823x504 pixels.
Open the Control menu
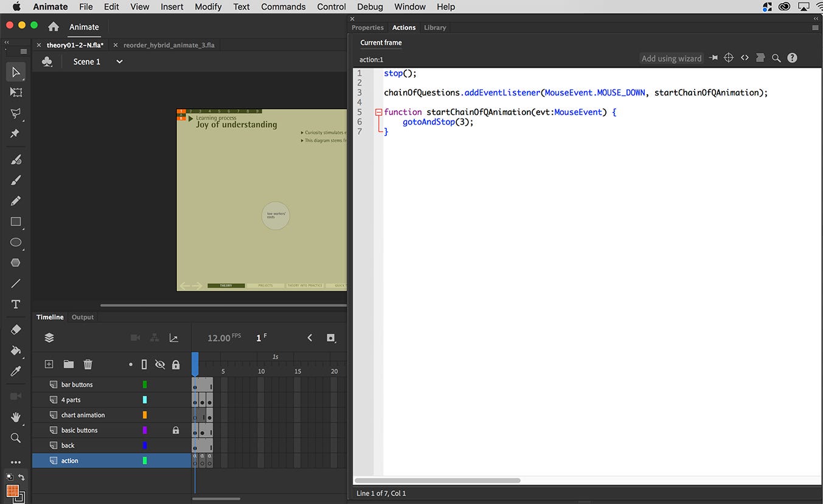pos(332,7)
